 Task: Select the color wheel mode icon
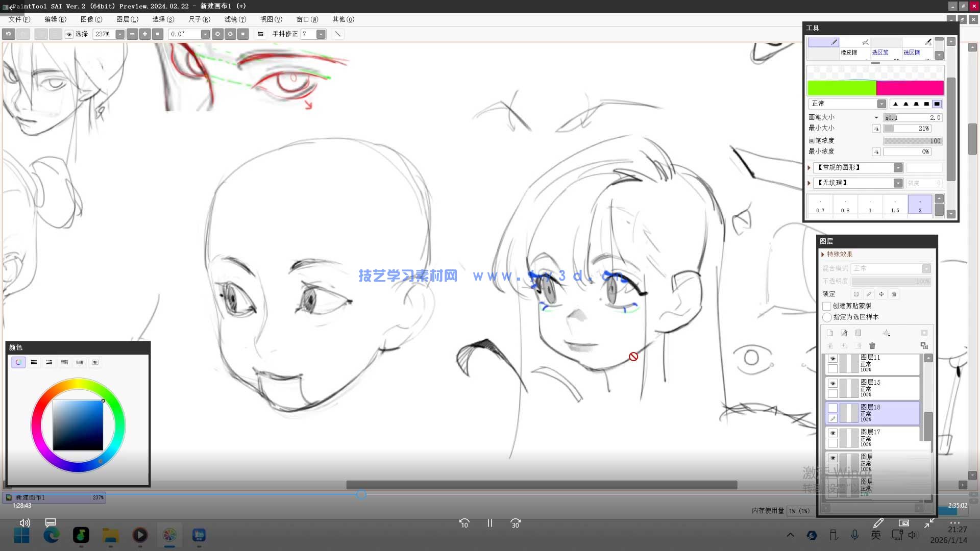(x=18, y=362)
